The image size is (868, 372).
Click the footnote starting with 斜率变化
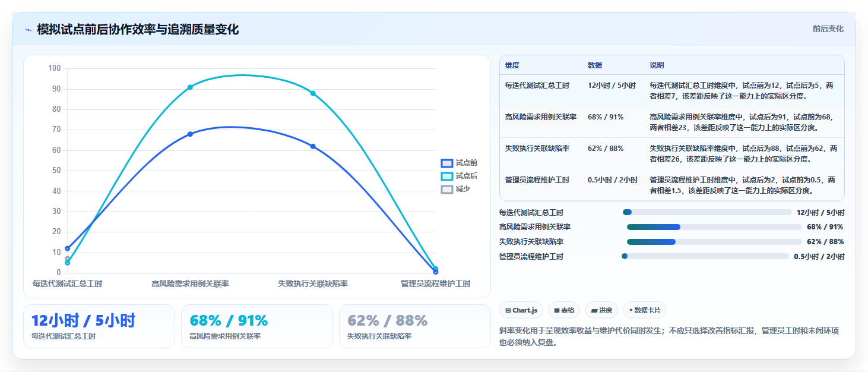(669, 336)
